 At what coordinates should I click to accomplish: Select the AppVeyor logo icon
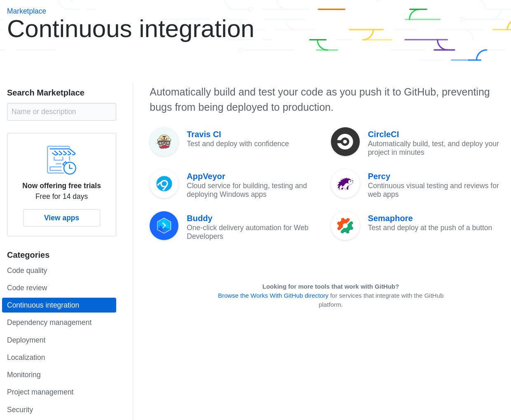[164, 184]
